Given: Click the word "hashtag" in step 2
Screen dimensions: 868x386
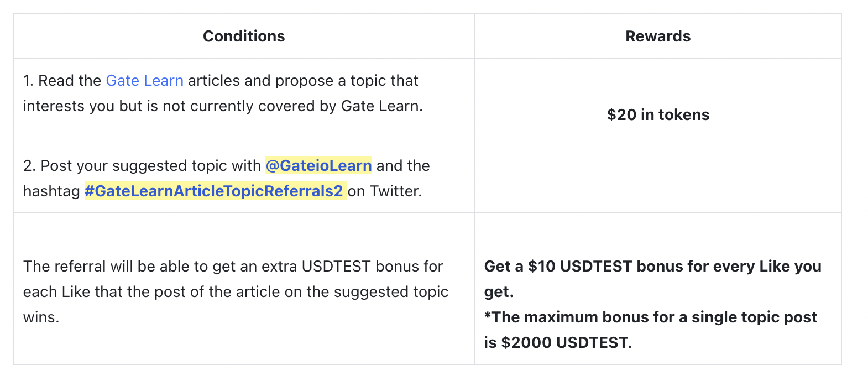Looking at the screenshot, I should tap(51, 191).
